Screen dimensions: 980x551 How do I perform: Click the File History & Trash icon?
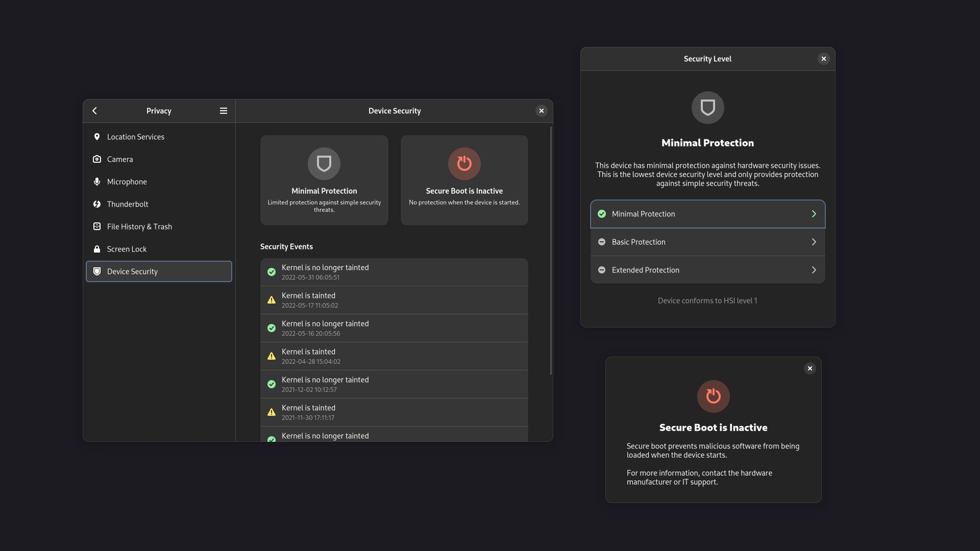point(97,227)
